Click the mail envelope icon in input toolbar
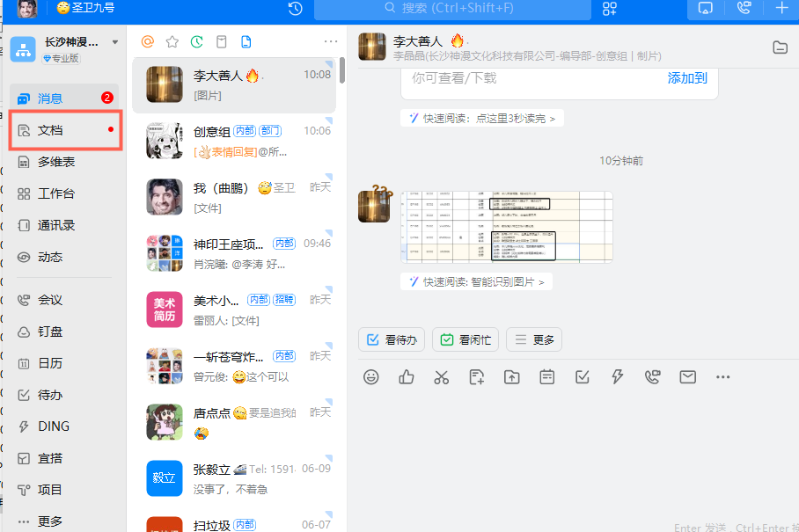Screen dimensions: 799x532 (x=688, y=377)
